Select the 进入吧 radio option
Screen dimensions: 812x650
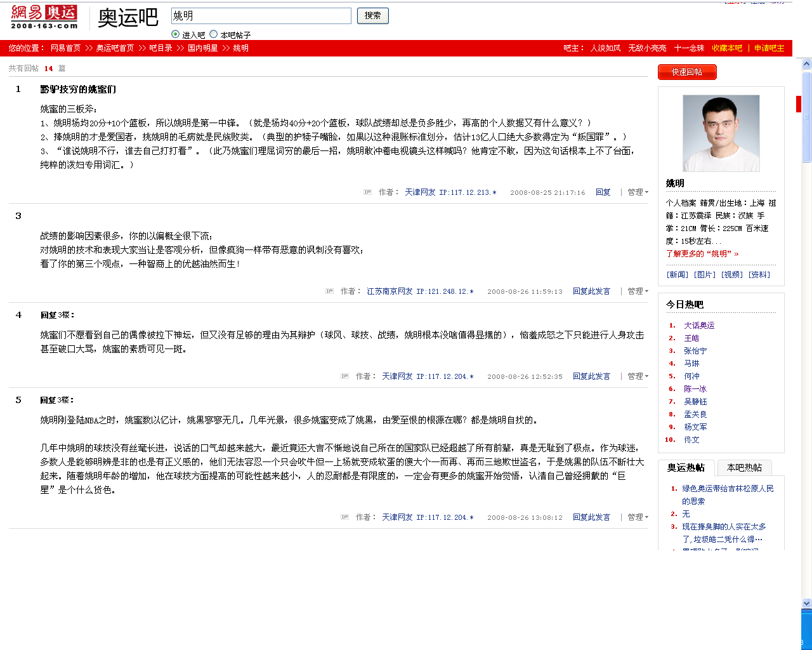click(176, 34)
